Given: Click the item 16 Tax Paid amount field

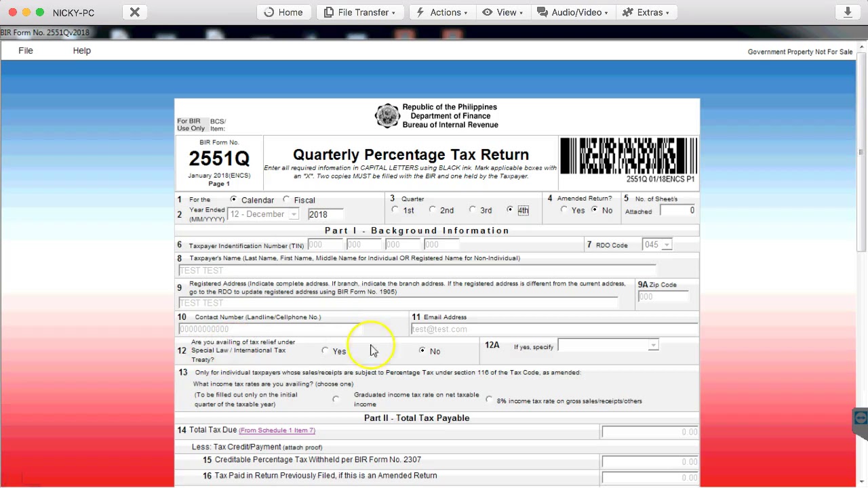Looking at the screenshot, I should pos(650,477).
